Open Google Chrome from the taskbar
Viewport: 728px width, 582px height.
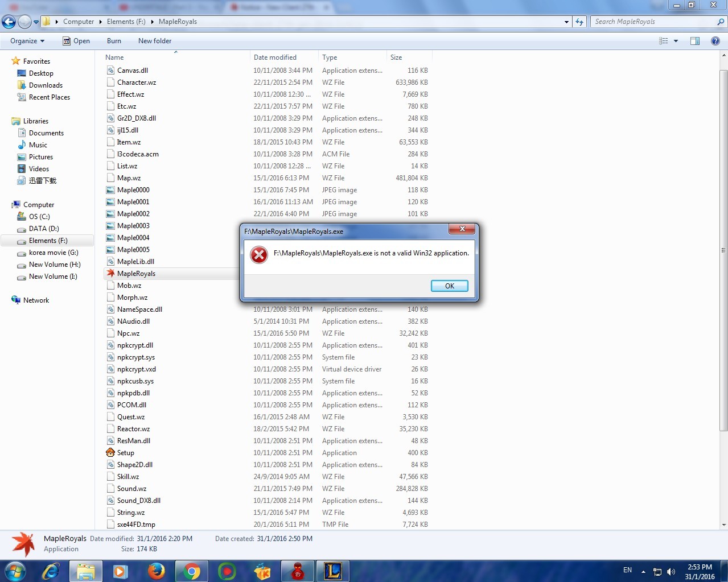pyautogui.click(x=192, y=571)
